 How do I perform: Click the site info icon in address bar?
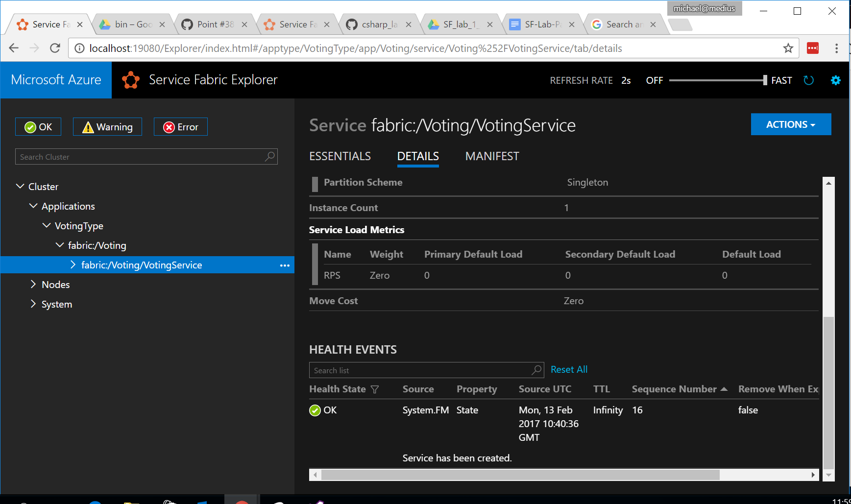point(79,48)
